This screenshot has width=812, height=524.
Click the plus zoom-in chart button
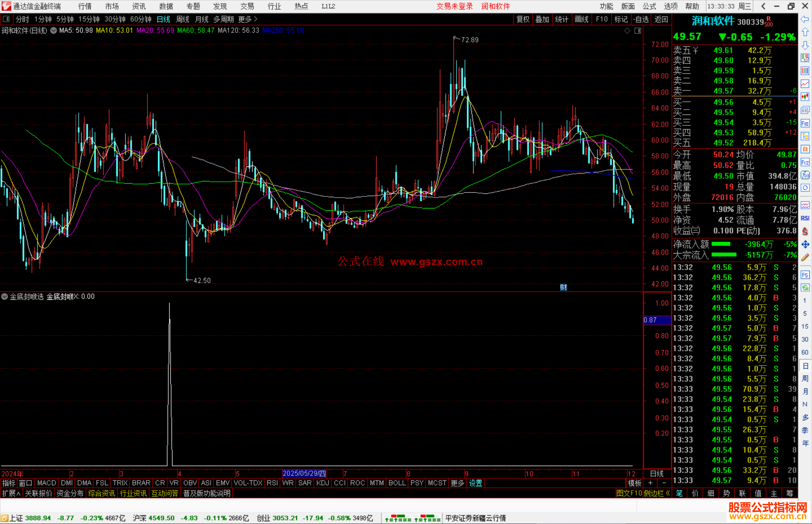point(650,483)
